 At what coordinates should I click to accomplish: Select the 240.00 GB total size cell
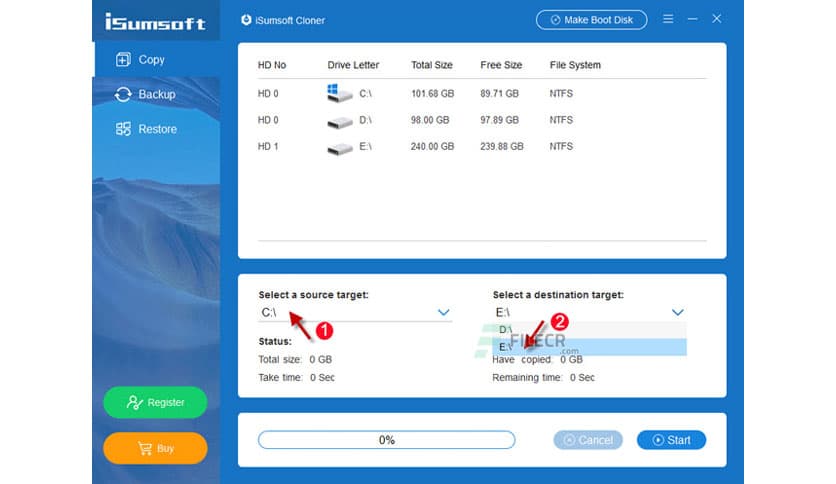(x=432, y=146)
